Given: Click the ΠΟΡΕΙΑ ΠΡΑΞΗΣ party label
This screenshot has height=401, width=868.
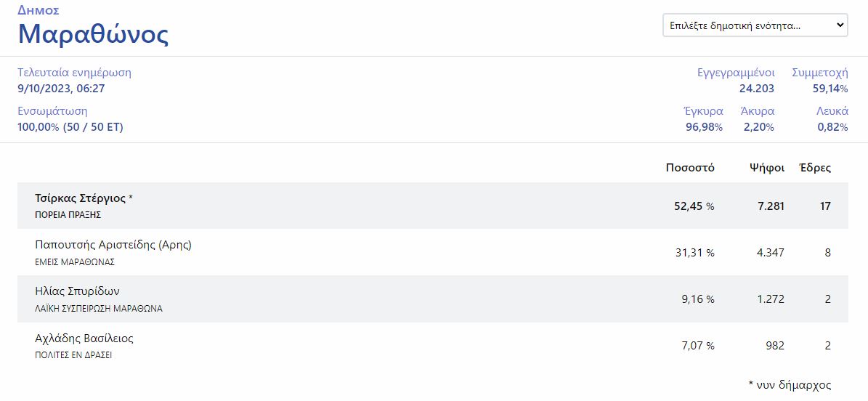Looking at the screenshot, I should coord(68,215).
